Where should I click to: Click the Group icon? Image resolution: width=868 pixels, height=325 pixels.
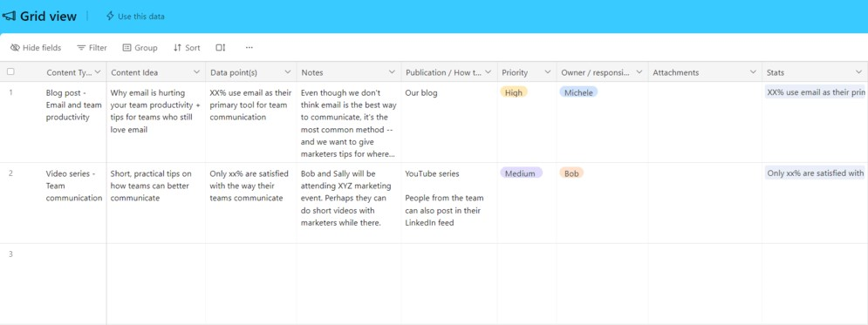point(126,48)
